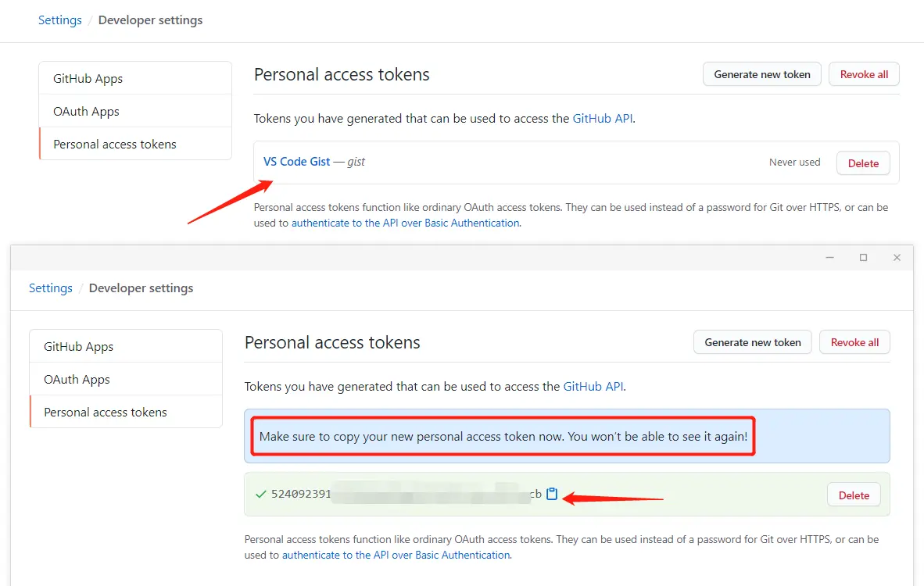Maximize the foreground window
Image resolution: width=924 pixels, height=586 pixels.
pos(863,257)
